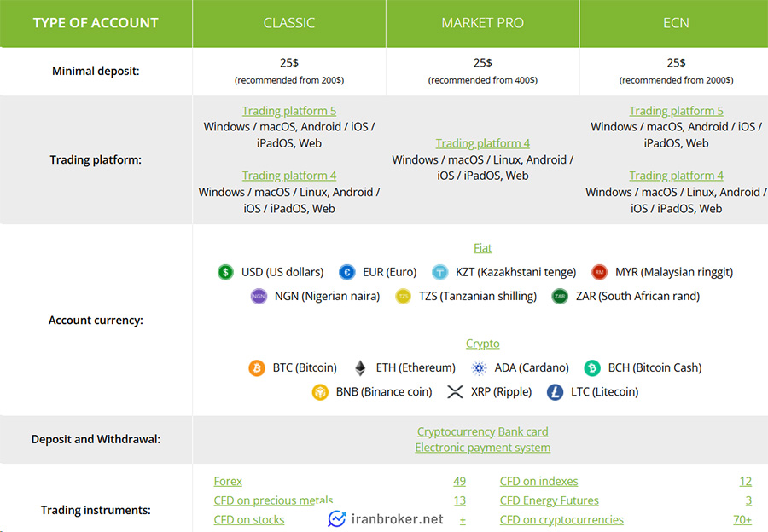The height and width of the screenshot is (532, 768).
Task: Click the Litecoin LTC icon
Action: pyautogui.click(x=556, y=392)
